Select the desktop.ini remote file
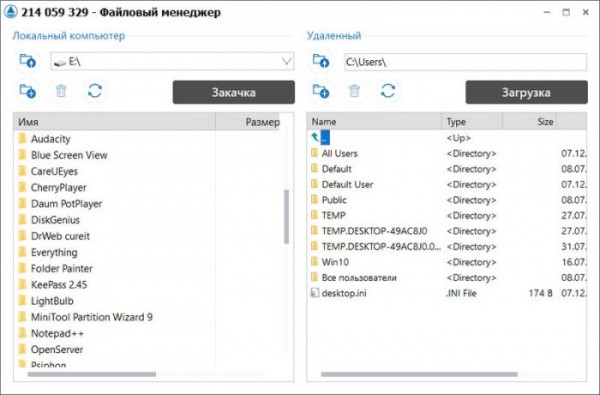This screenshot has width=600, height=395. pos(338,293)
